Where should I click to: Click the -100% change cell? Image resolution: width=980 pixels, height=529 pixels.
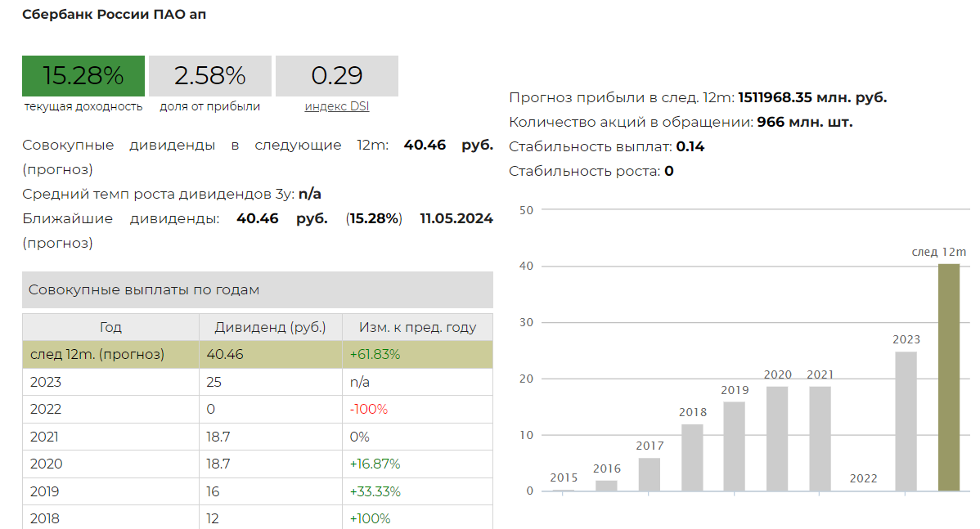tap(417, 409)
